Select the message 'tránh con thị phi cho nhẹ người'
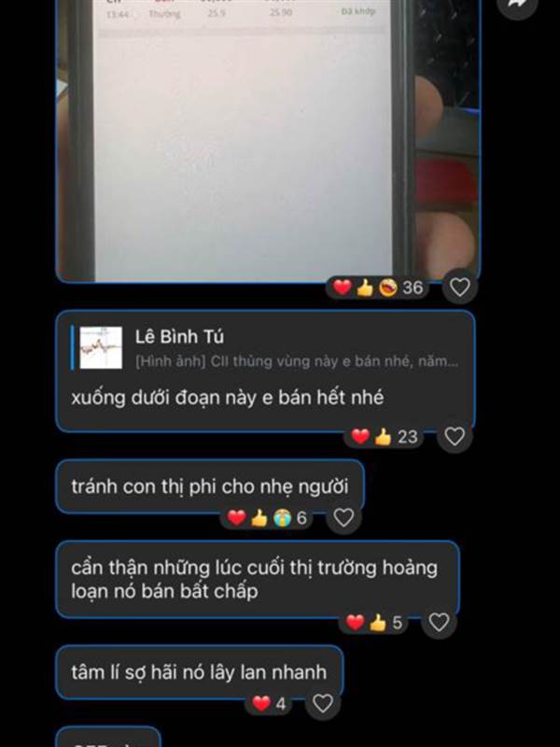 pos(210,486)
